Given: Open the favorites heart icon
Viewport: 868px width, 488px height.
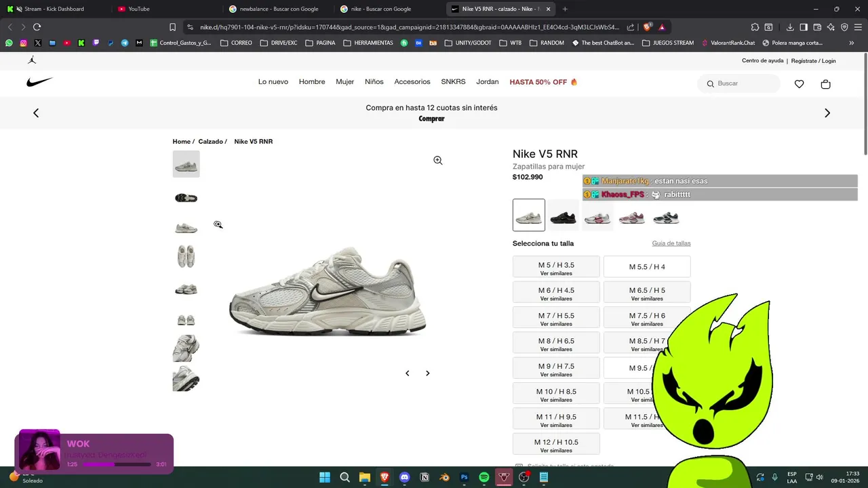Looking at the screenshot, I should coord(799,84).
